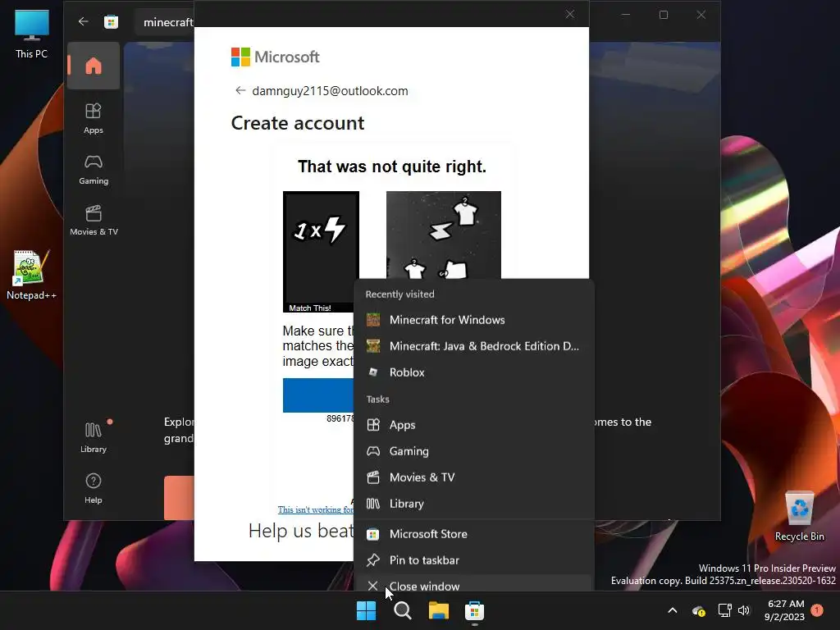Viewport: 840px width, 630px height.
Task: Open 'This isn't working for' link
Action: pos(316,509)
